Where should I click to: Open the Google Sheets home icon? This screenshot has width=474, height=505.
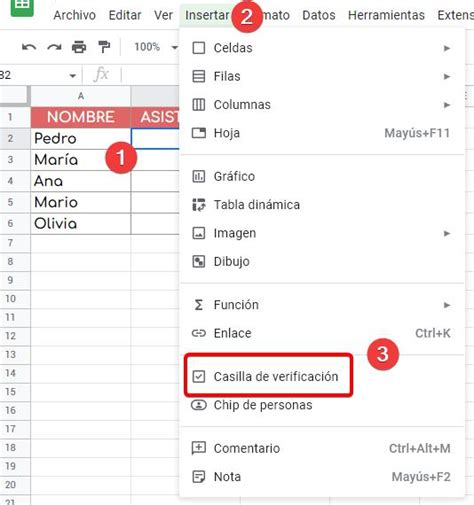click(22, 7)
